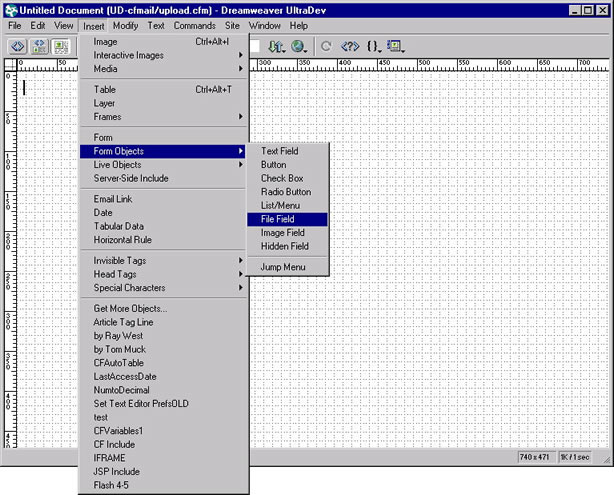Choose Table from Insert menu
Viewport: 614px width, 495px height.
tap(163, 89)
